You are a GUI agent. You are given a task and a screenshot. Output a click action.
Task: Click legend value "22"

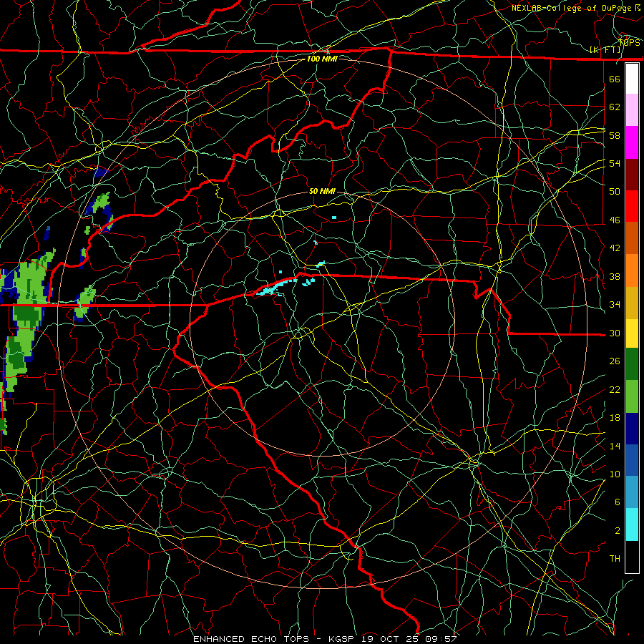[x=615, y=389]
